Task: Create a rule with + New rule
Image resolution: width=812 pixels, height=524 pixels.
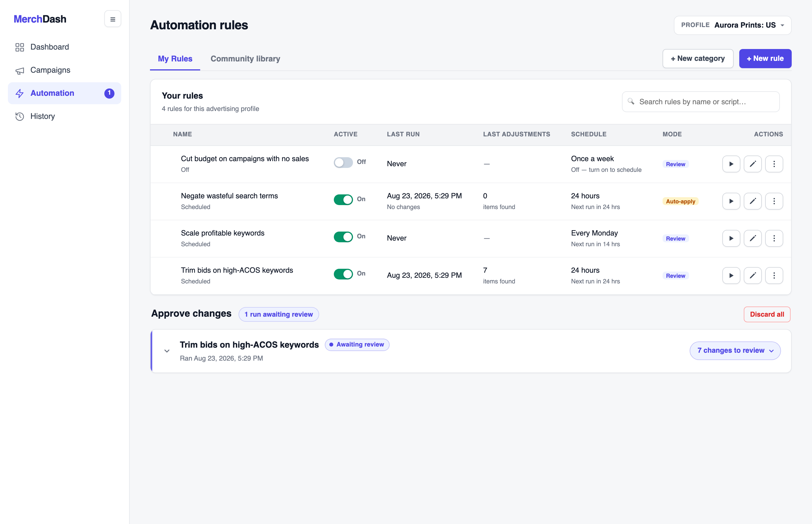Action: click(x=765, y=59)
